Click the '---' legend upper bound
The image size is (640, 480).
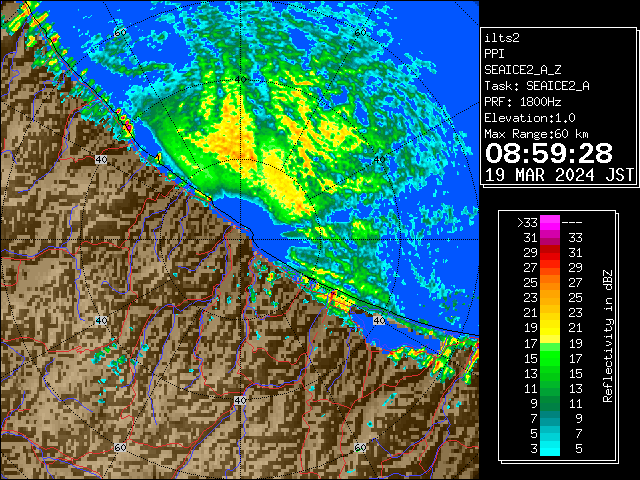tap(572, 223)
